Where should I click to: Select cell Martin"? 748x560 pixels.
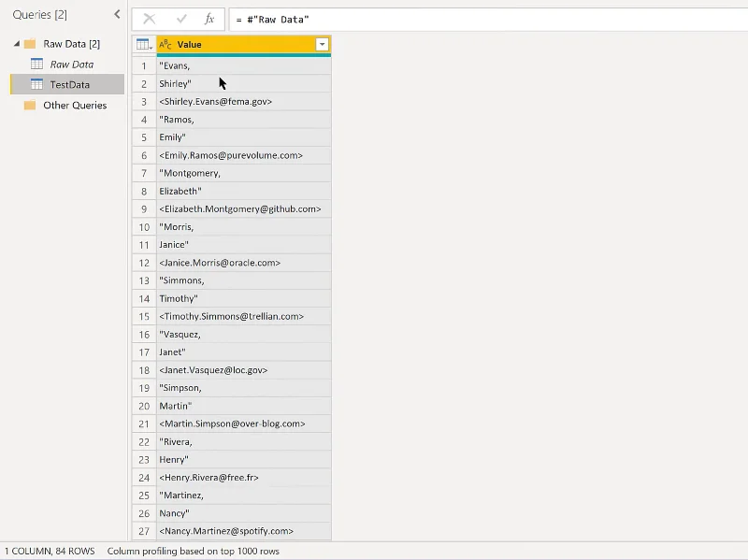[x=244, y=406]
